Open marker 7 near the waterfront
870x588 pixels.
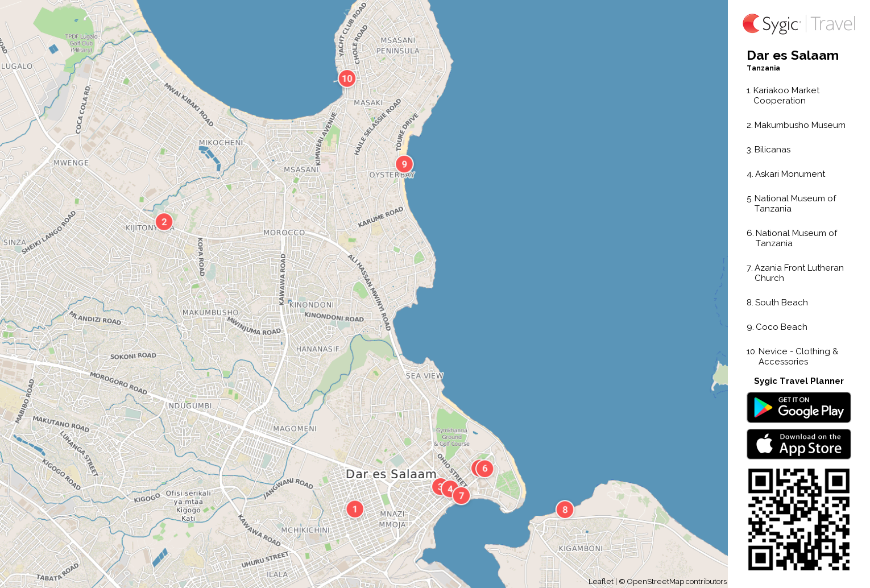tap(461, 496)
